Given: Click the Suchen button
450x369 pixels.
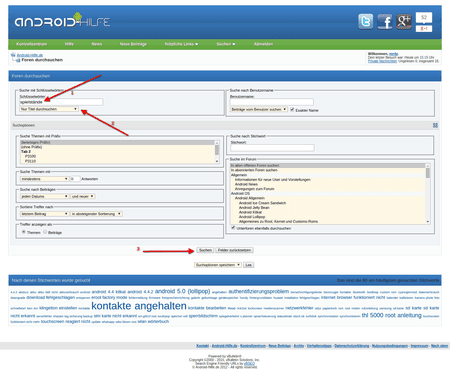Looking at the screenshot, I should 205,250.
